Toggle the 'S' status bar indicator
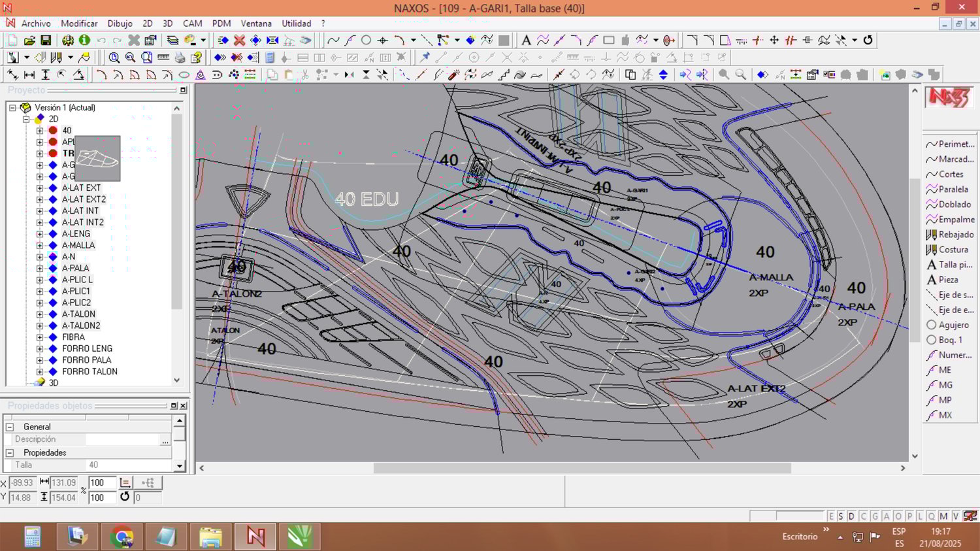Image resolution: width=980 pixels, height=551 pixels. coord(841,516)
